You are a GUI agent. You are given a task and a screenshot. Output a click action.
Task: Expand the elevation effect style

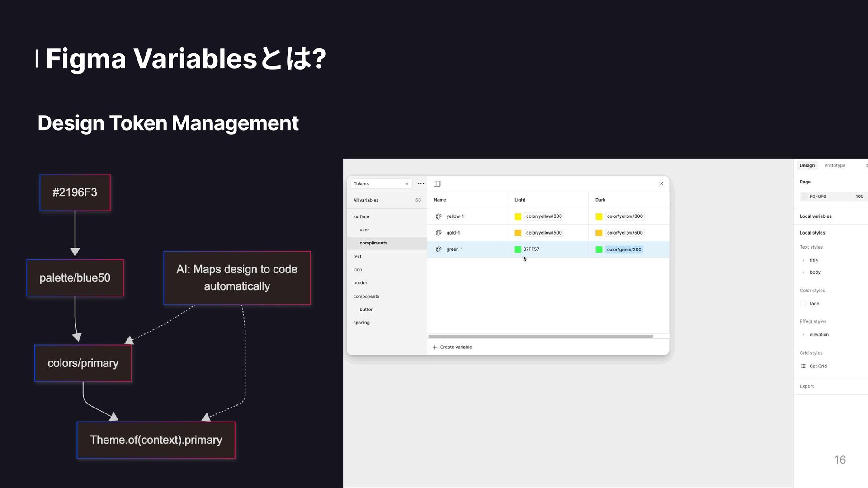[x=803, y=335]
